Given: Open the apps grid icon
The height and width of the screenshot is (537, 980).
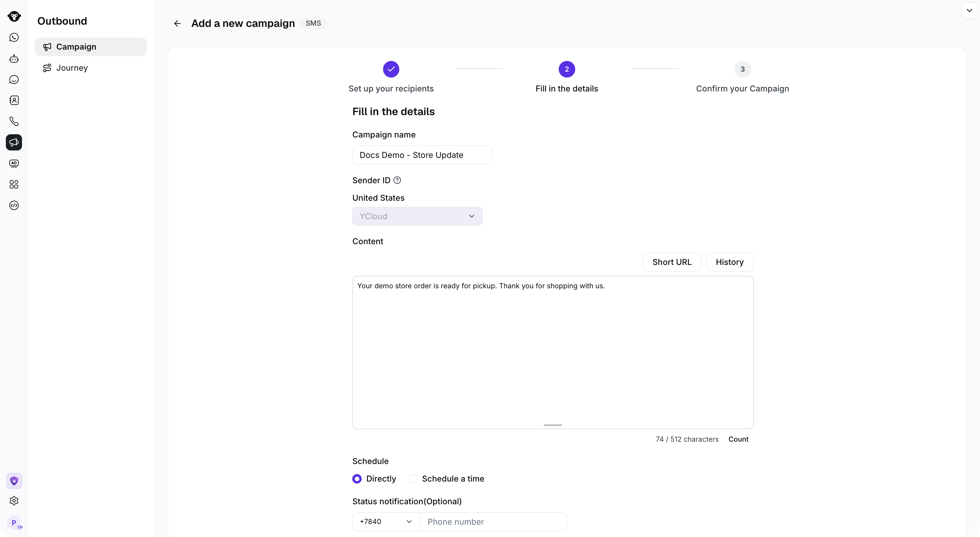Looking at the screenshot, I should coord(14,185).
